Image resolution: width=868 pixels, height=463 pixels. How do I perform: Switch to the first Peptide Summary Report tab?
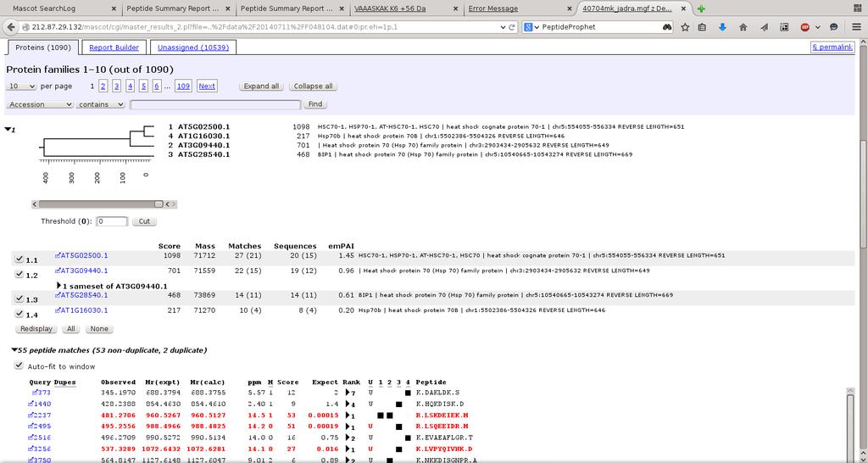(178, 8)
